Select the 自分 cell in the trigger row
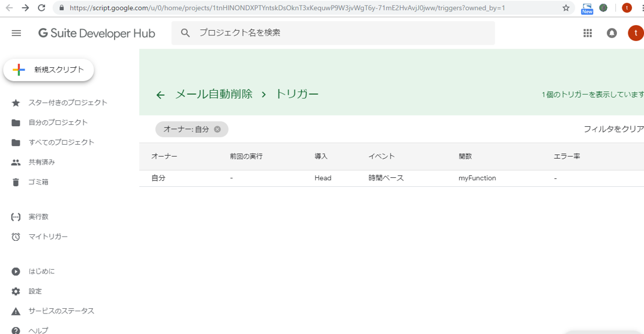 158,178
